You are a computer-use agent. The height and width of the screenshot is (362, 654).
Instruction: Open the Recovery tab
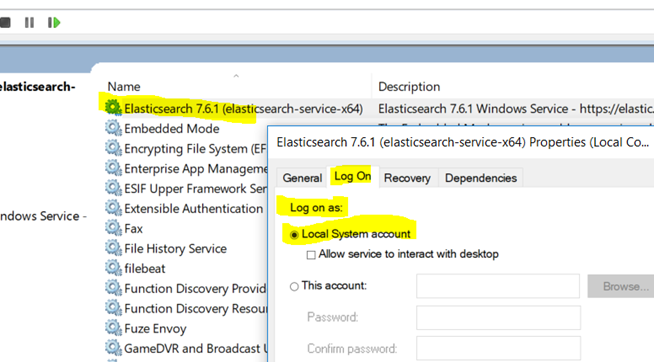pos(407,178)
